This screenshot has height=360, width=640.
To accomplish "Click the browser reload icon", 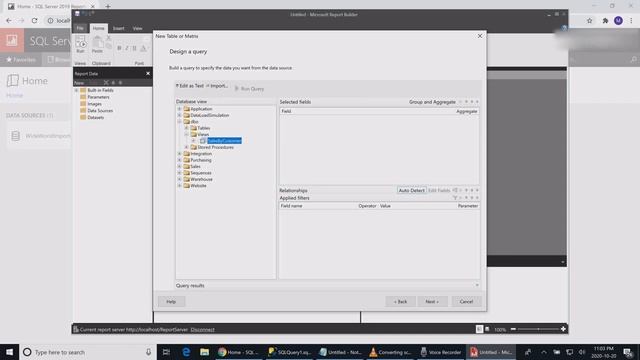I will (35, 20).
